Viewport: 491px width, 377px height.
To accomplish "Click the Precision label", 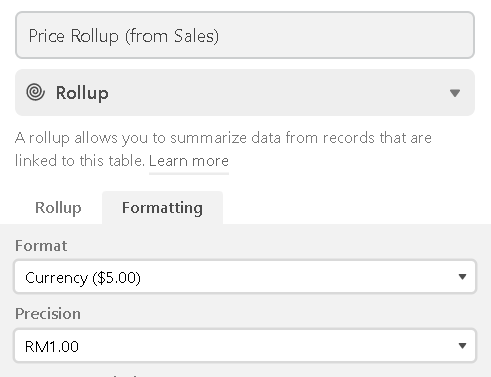I will (x=48, y=314).
